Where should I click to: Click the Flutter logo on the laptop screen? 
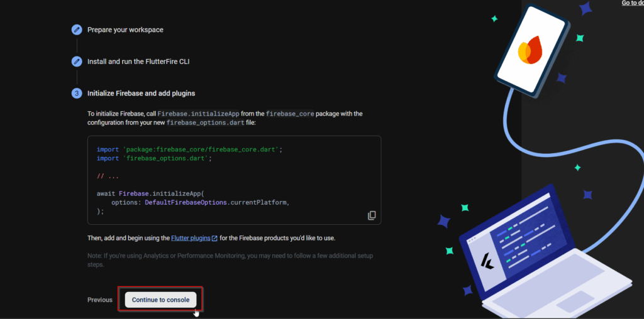(486, 259)
